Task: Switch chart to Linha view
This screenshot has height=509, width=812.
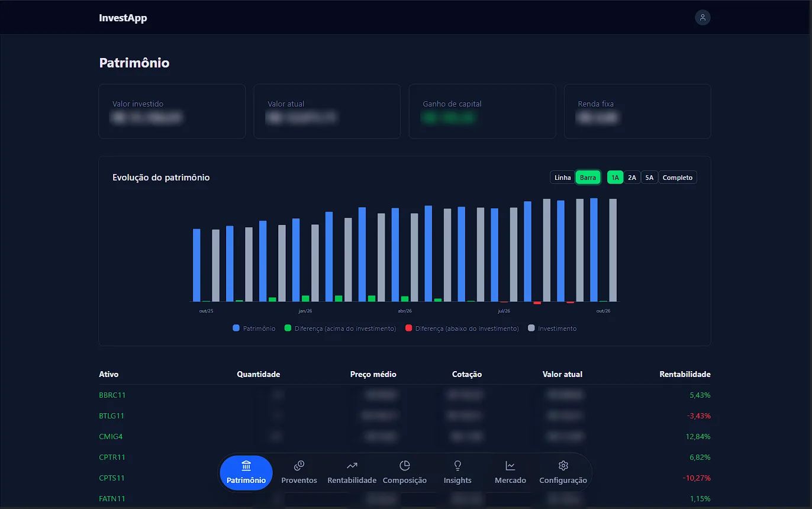Action: click(563, 178)
